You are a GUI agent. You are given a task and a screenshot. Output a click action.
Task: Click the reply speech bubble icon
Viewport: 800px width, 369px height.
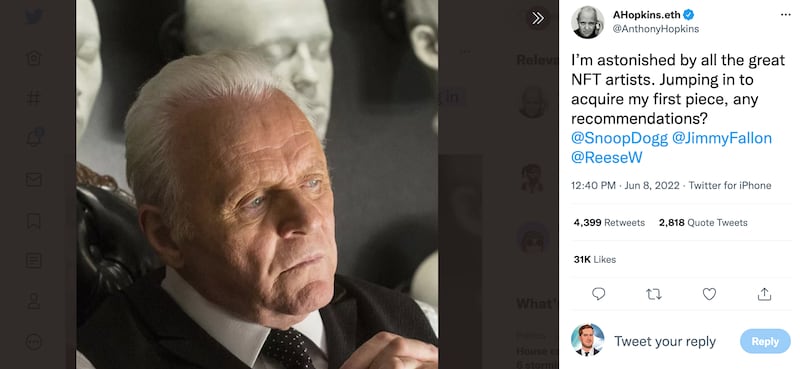pyautogui.click(x=598, y=294)
